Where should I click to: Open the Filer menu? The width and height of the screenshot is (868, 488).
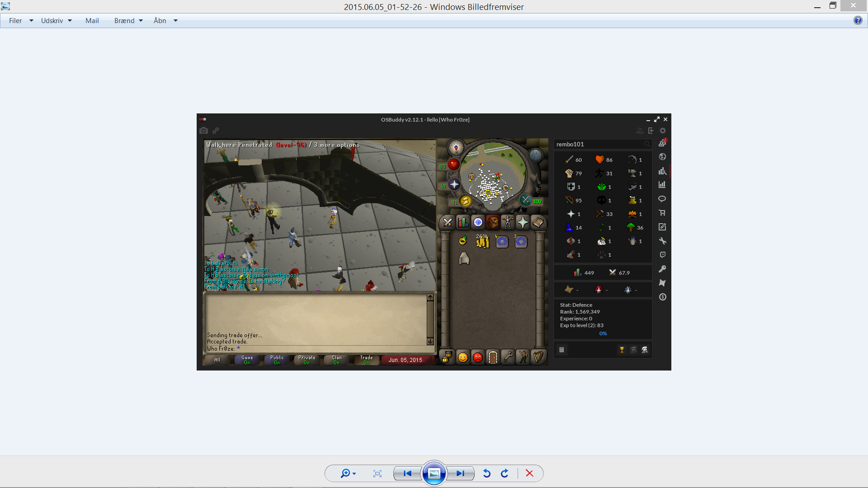coord(15,21)
